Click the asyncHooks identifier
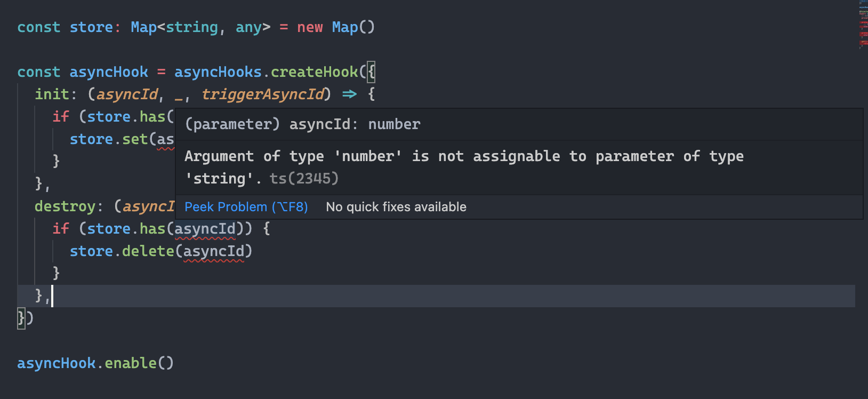This screenshot has height=399, width=868. pyautogui.click(x=218, y=72)
